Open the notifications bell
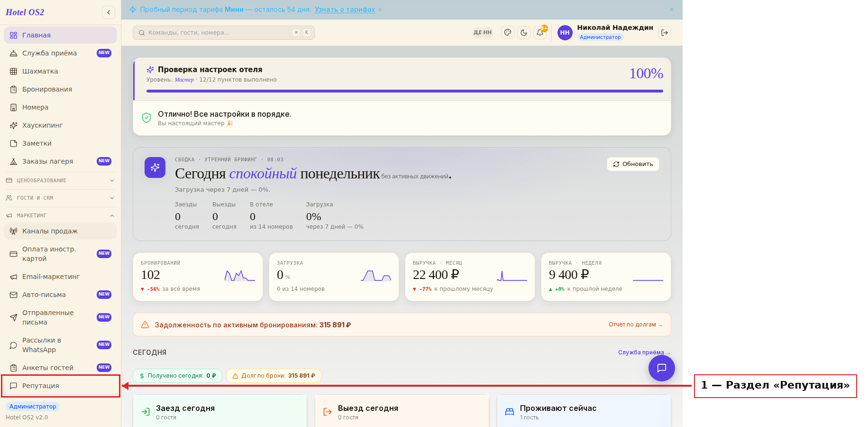This screenshot has width=868, height=427. point(540,33)
